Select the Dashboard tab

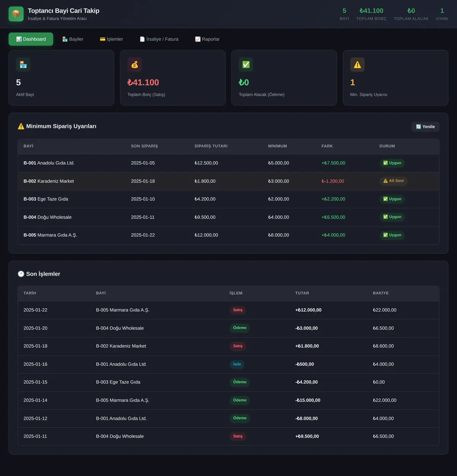point(31,39)
